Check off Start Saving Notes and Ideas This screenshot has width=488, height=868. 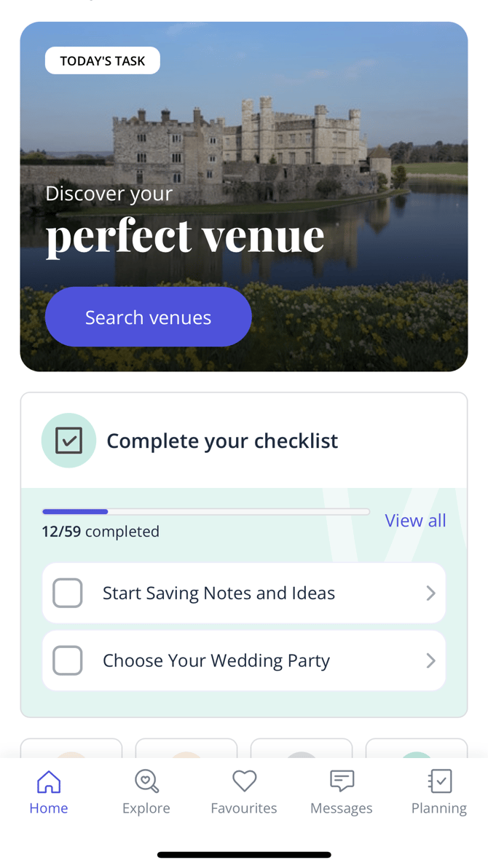point(68,593)
